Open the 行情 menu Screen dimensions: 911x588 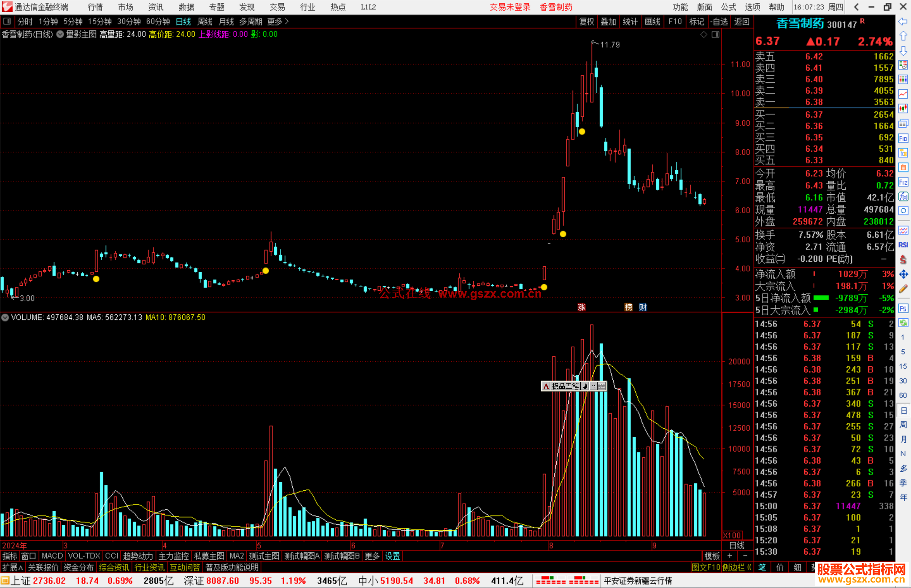click(95, 7)
